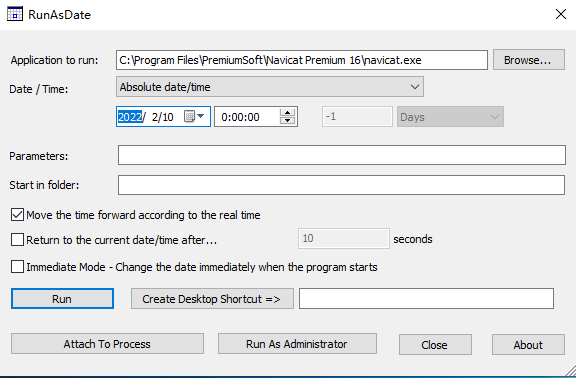
Task: Click the Run button
Action: [62, 299]
